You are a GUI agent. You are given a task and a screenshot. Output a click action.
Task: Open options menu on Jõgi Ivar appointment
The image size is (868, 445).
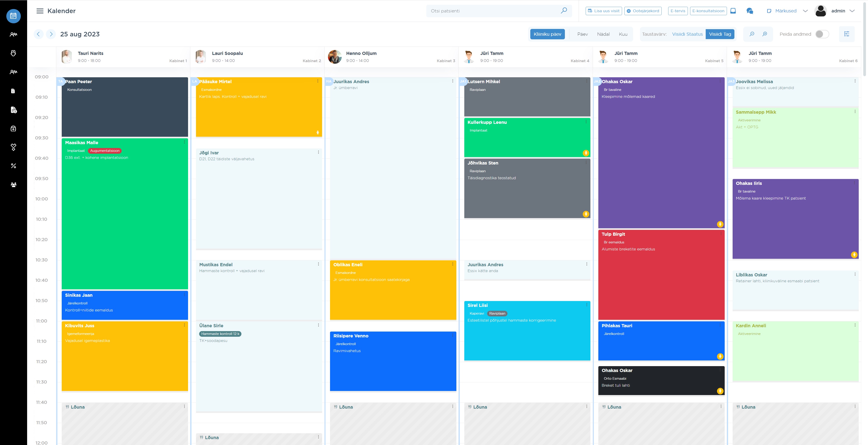pyautogui.click(x=318, y=152)
